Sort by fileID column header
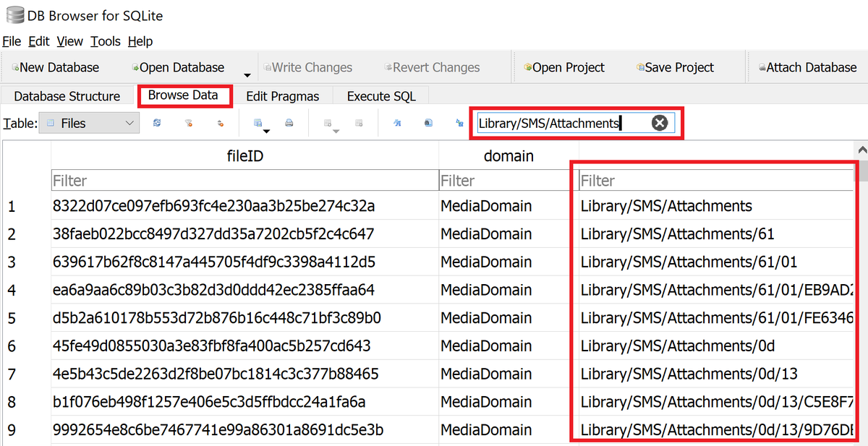 pos(244,155)
